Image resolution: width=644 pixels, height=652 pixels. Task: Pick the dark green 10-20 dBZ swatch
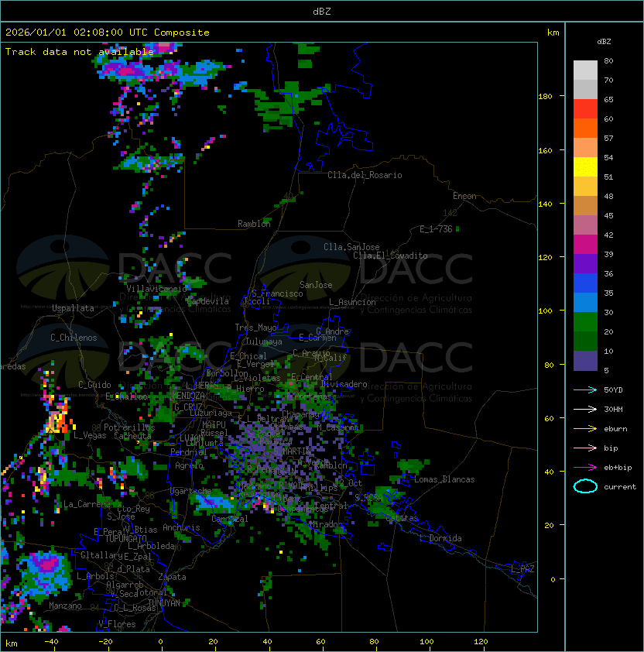point(585,341)
